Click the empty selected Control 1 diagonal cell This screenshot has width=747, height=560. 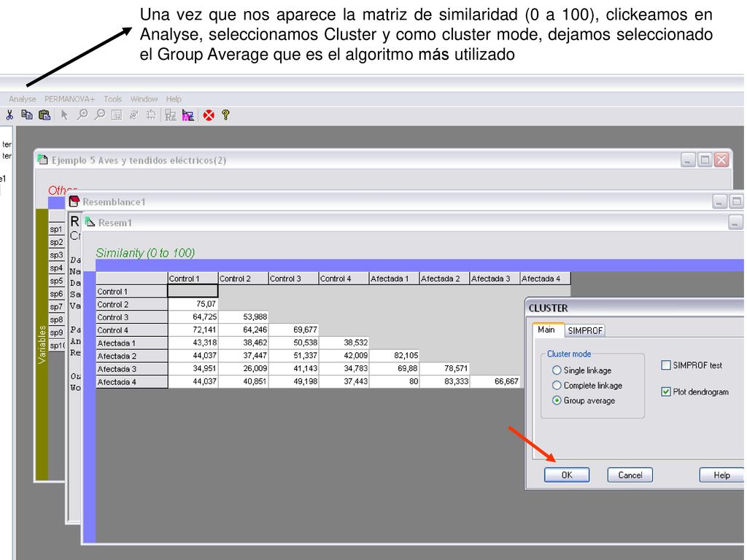tap(193, 291)
